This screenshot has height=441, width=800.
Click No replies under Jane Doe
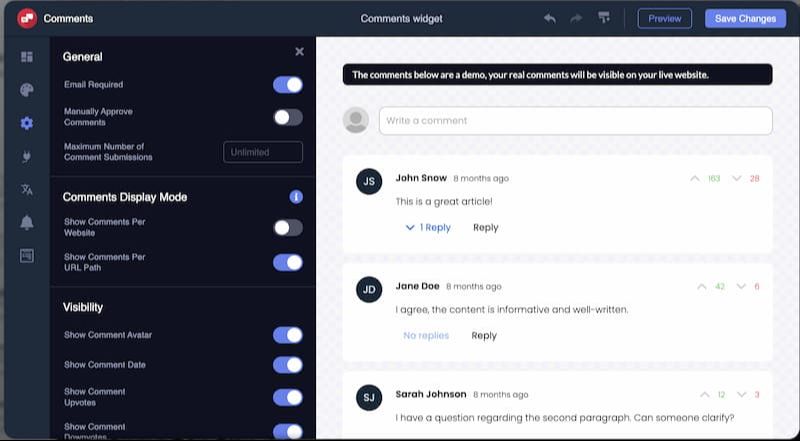pyautogui.click(x=426, y=335)
